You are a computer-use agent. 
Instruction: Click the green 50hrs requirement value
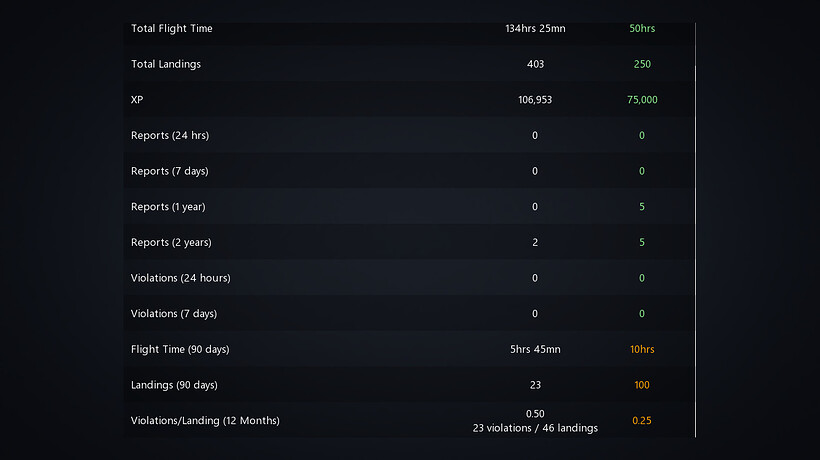pos(642,29)
